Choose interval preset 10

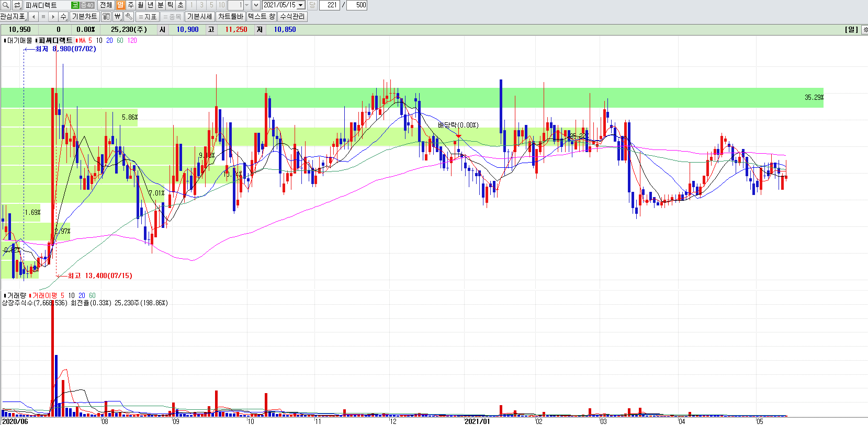[x=221, y=5]
